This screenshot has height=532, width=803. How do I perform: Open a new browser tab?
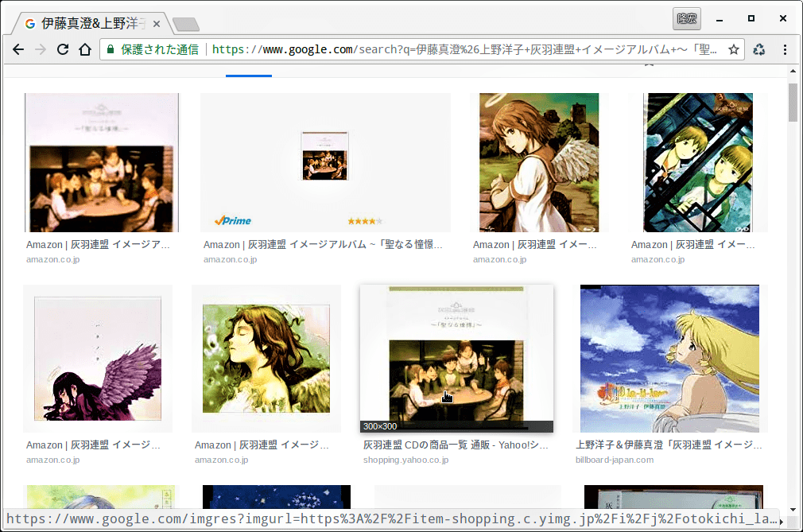[x=186, y=24]
